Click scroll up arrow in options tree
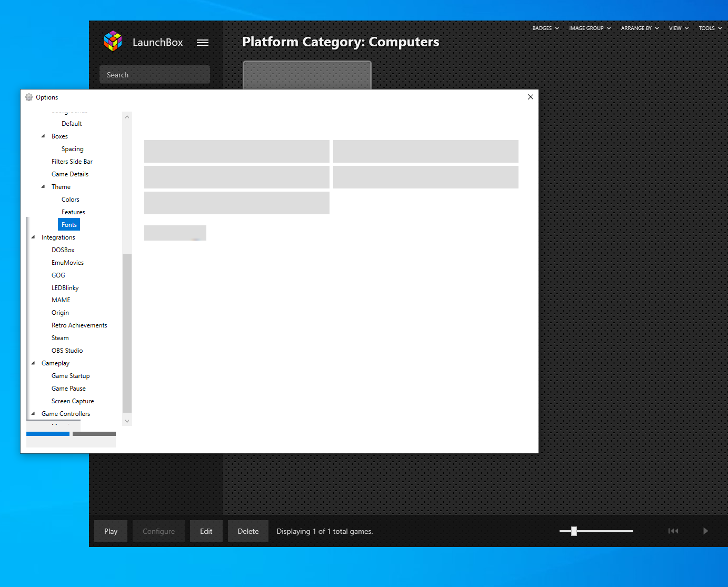The image size is (728, 587). [x=127, y=117]
